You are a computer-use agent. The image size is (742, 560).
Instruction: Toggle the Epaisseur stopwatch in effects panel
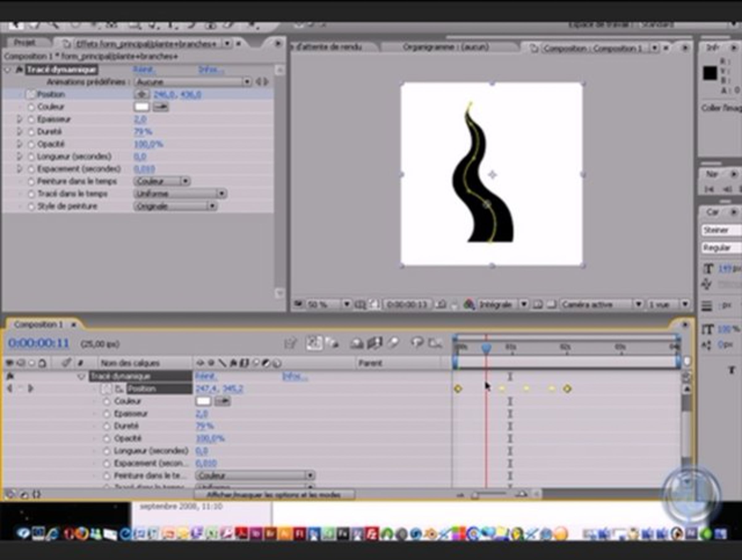(31, 119)
